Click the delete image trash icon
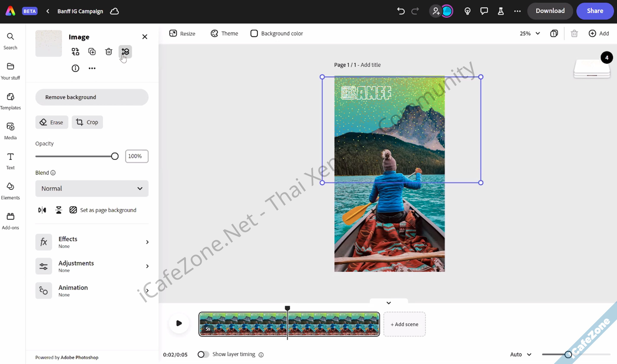This screenshot has width=617, height=364. click(109, 52)
